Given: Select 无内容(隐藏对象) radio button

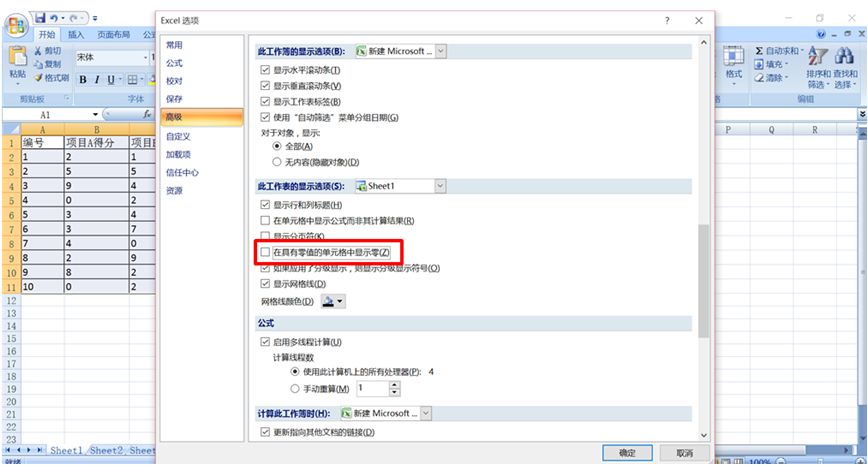Looking at the screenshot, I should point(278,162).
